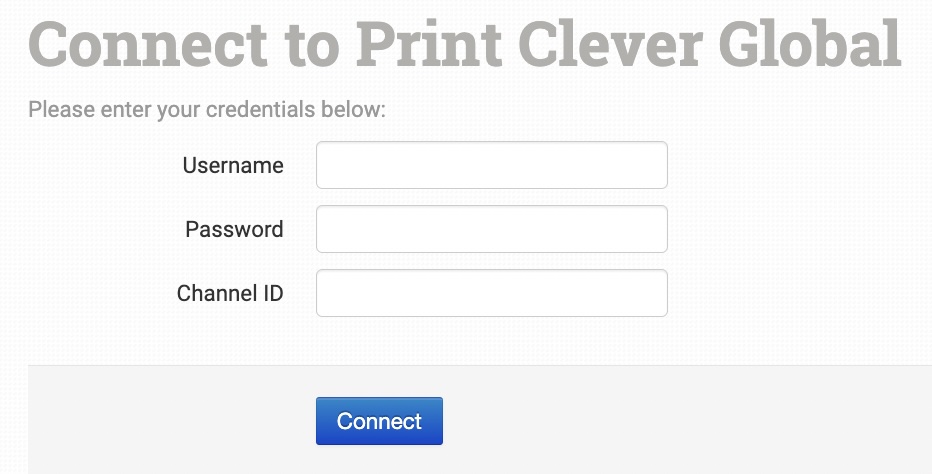Click the Channel ID label text
The height and width of the screenshot is (474, 932).
coord(230,293)
